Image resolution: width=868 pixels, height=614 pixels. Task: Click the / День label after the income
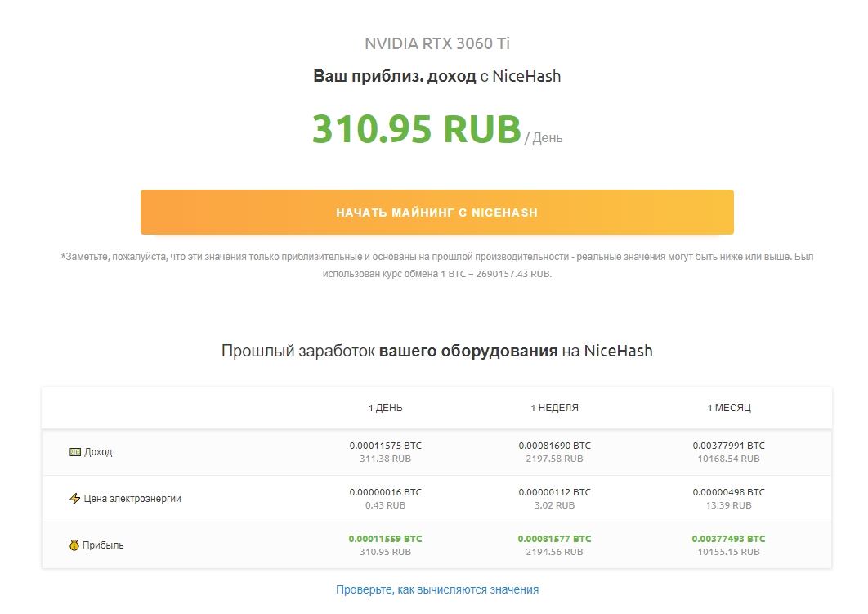tap(544, 138)
